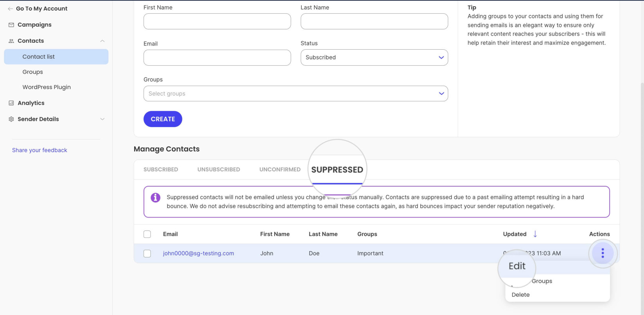Open Contact list in the sidebar
Image resolution: width=644 pixels, height=315 pixels.
tap(56, 57)
